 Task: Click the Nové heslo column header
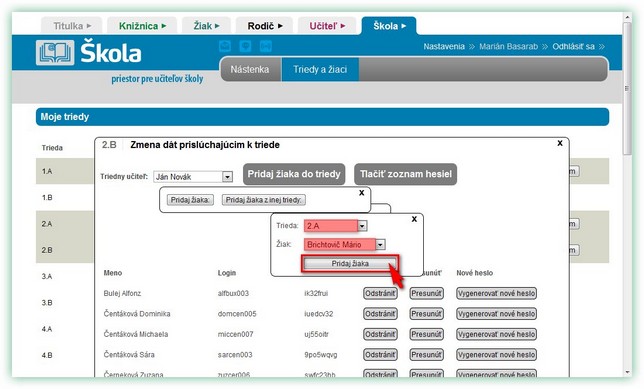[474, 273]
